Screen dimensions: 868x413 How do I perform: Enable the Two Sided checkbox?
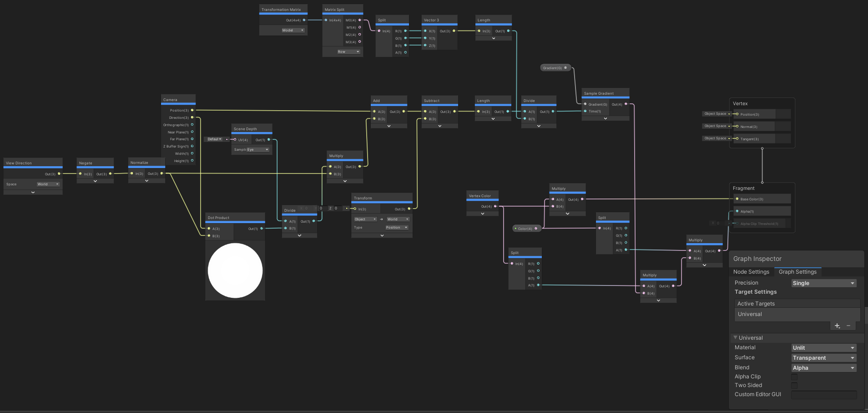(794, 385)
